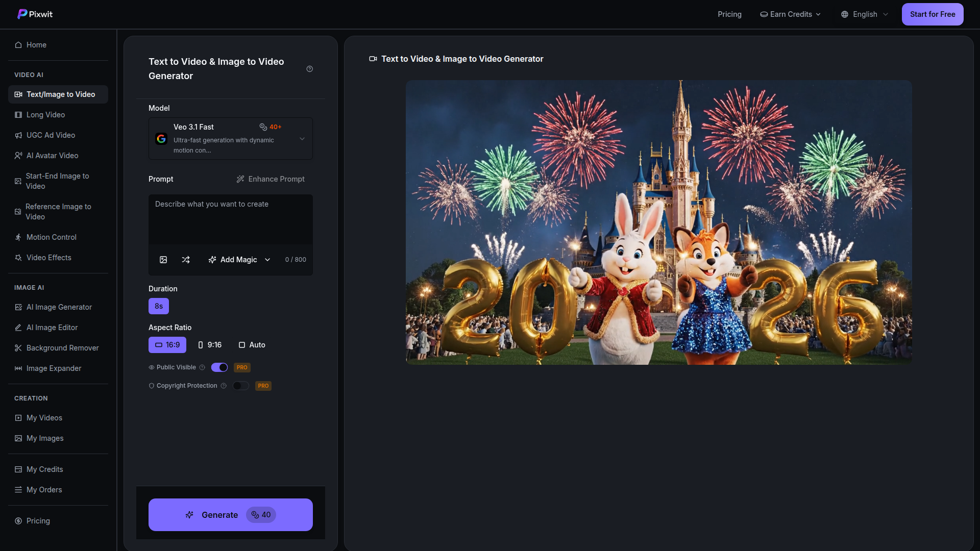Go to Long Video in sidebar
Viewport: 980px width, 551px height.
(45, 115)
